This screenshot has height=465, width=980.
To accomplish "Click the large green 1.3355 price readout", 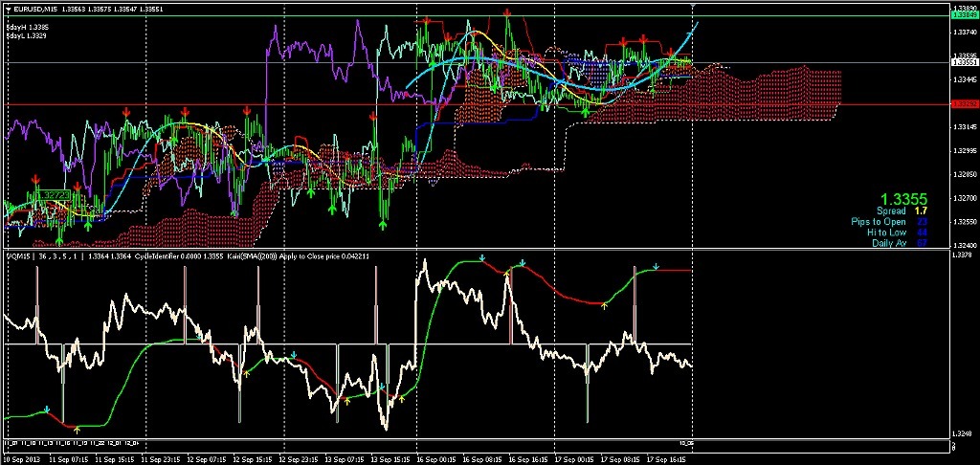I will tap(905, 199).
